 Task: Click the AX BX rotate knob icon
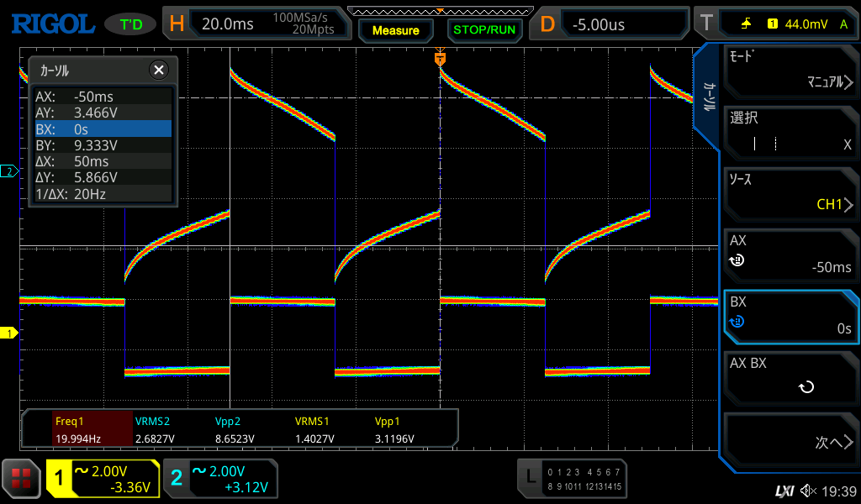(x=806, y=387)
